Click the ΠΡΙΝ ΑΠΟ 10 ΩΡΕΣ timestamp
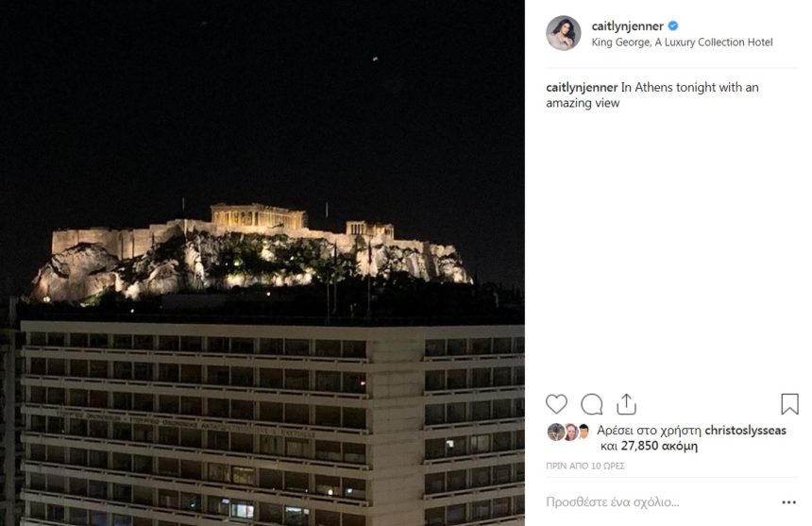 (585, 466)
